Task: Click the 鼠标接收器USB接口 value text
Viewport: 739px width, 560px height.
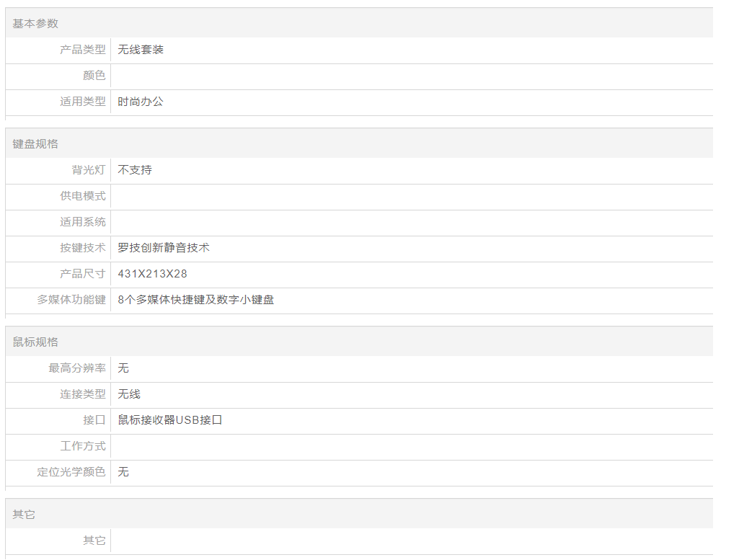Action: (170, 420)
